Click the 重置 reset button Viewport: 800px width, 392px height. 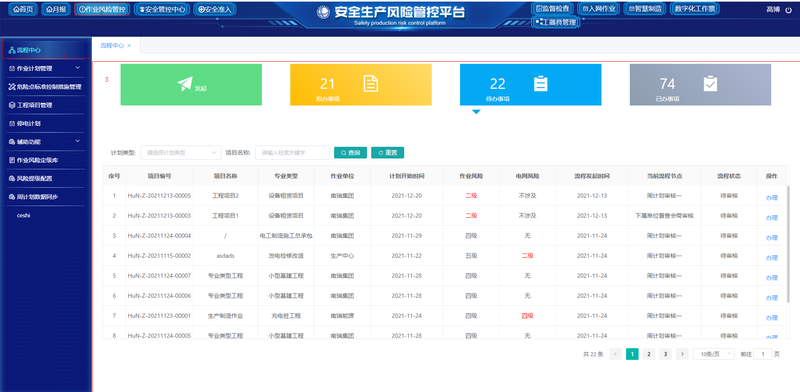[x=387, y=153]
